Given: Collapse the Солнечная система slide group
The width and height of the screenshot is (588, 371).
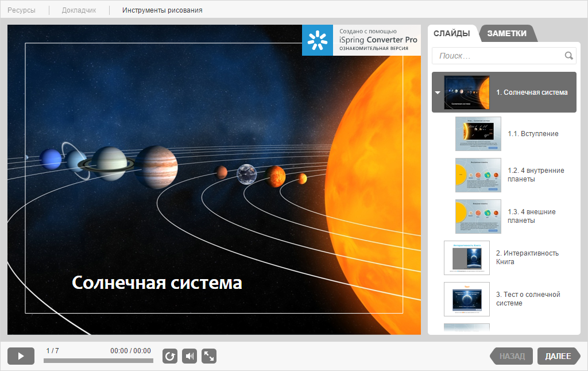Looking at the screenshot, I should coord(437,92).
